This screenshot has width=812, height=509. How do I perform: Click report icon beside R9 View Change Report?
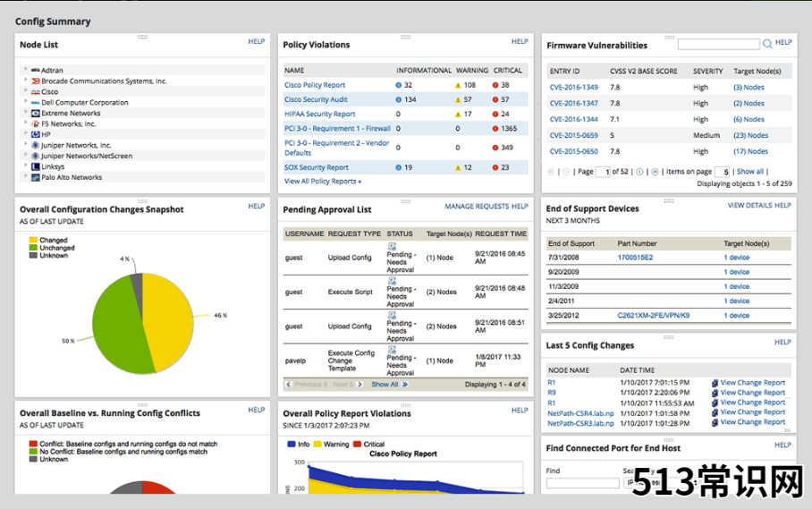click(x=715, y=393)
